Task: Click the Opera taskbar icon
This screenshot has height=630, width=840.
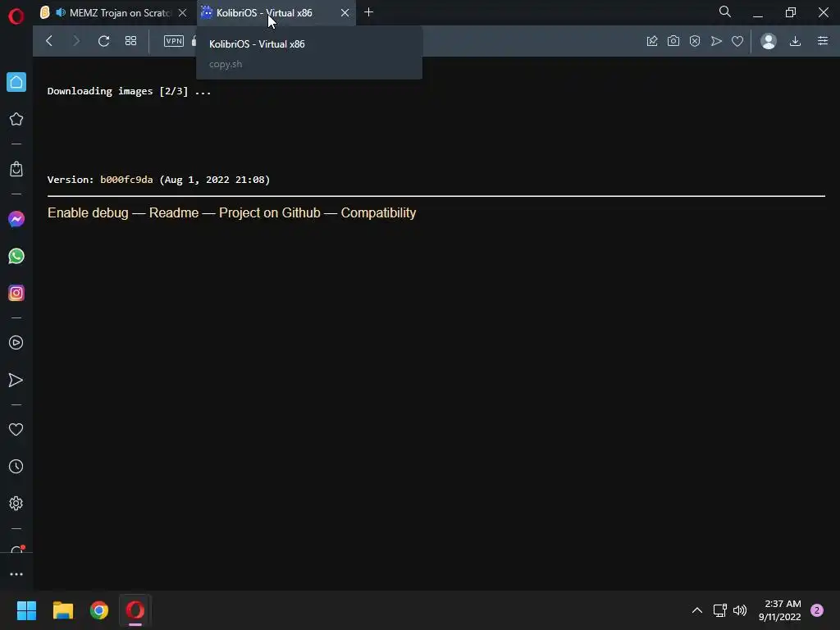Action: click(x=135, y=610)
